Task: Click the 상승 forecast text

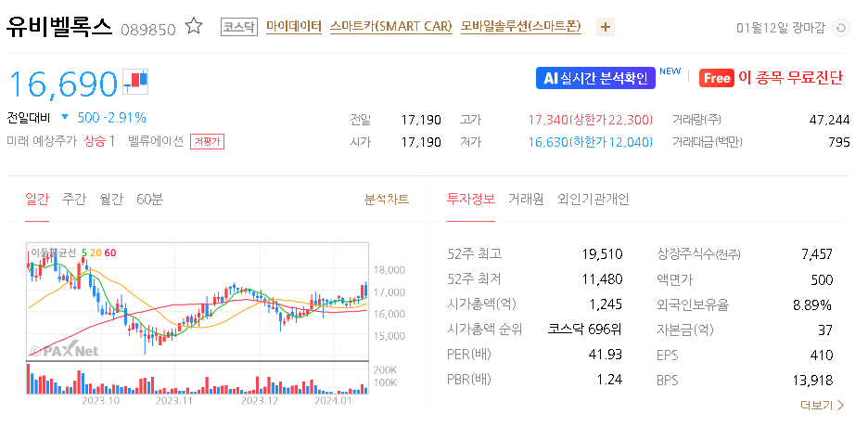Action: pyautogui.click(x=99, y=141)
